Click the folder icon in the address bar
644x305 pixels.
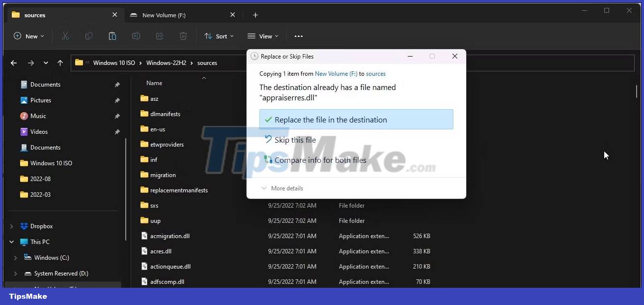[79, 63]
